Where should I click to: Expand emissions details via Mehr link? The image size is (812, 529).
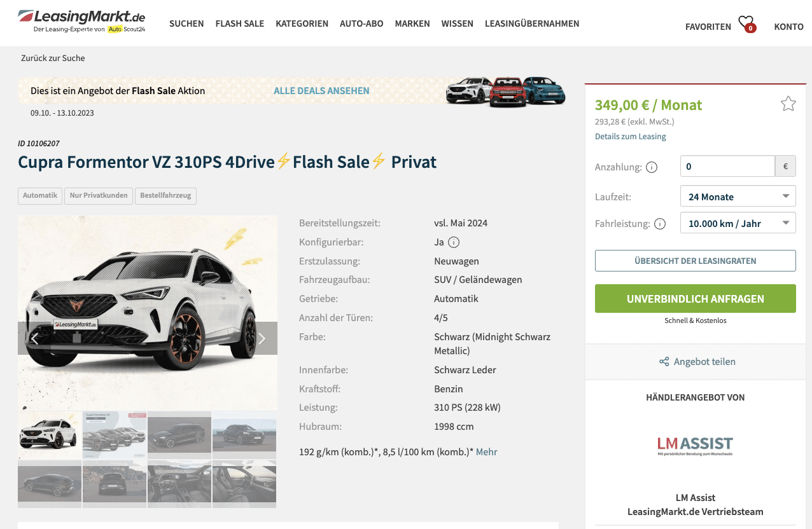(487, 452)
